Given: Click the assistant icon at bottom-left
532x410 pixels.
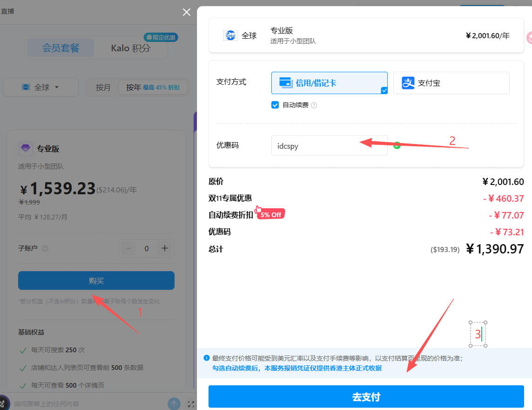Looking at the screenshot, I should (x=3, y=403).
